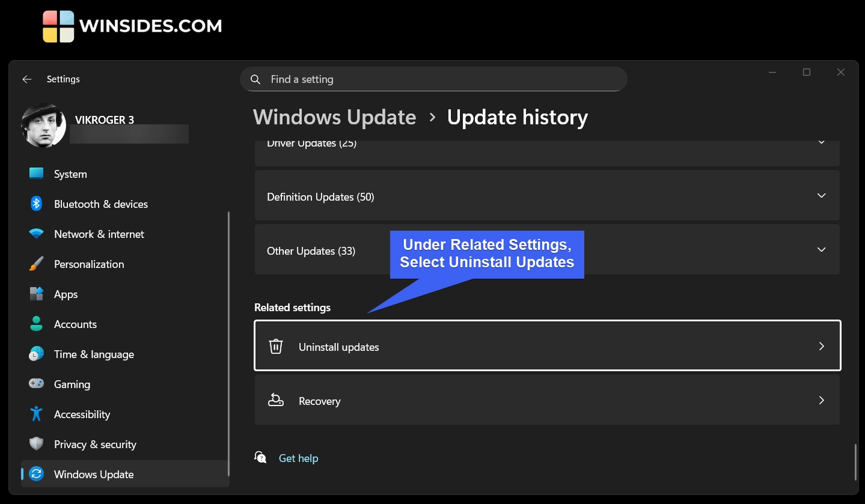Click the Get help link
865x504 pixels.
tap(298, 458)
